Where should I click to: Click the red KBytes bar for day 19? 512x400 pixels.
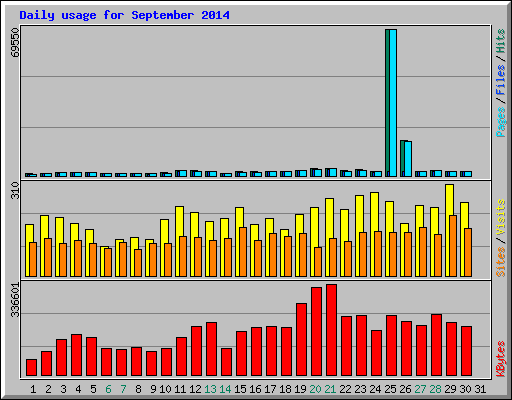pyautogui.click(x=301, y=340)
